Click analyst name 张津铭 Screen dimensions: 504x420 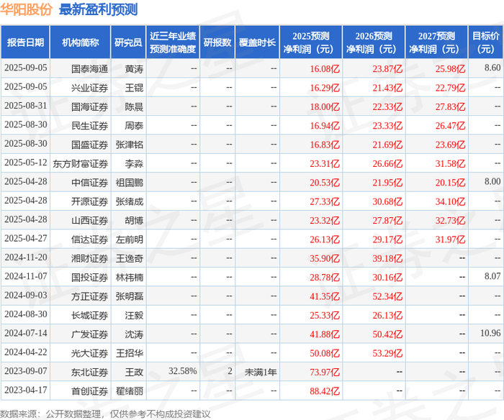(130, 145)
